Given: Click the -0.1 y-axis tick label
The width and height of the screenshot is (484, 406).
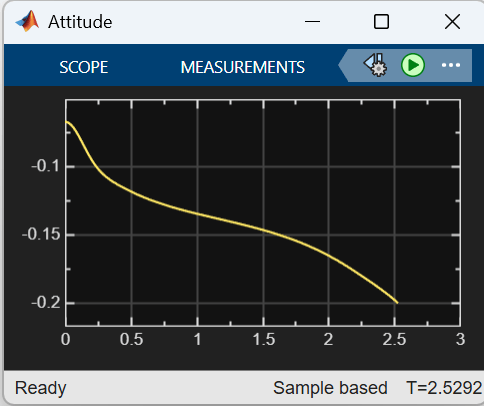Looking at the screenshot, I should [46, 166].
